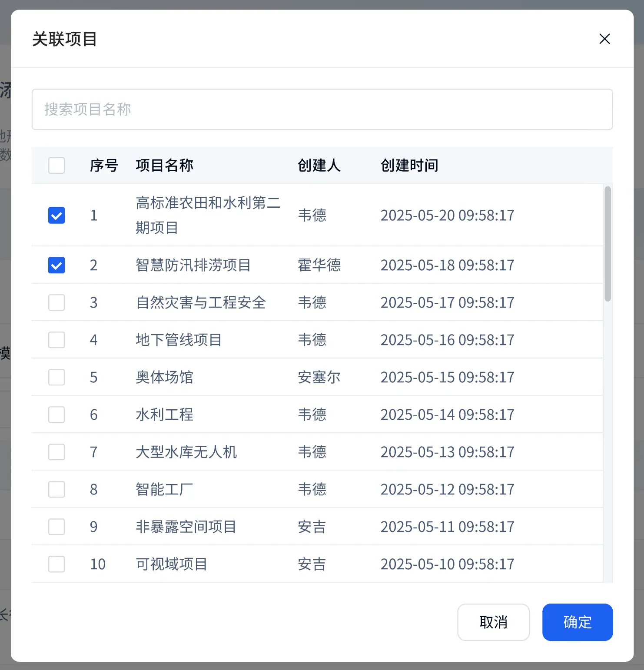This screenshot has width=644, height=670.
Task: Toggle the select-all checkbox in table header
Action: pos(56,166)
